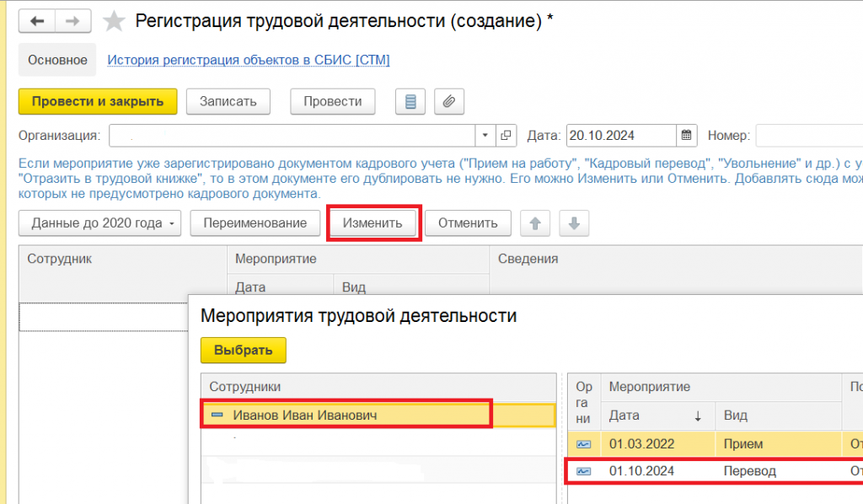The width and height of the screenshot is (863, 504).
Task: Click the yellow Выбрать button
Action: pos(244,351)
